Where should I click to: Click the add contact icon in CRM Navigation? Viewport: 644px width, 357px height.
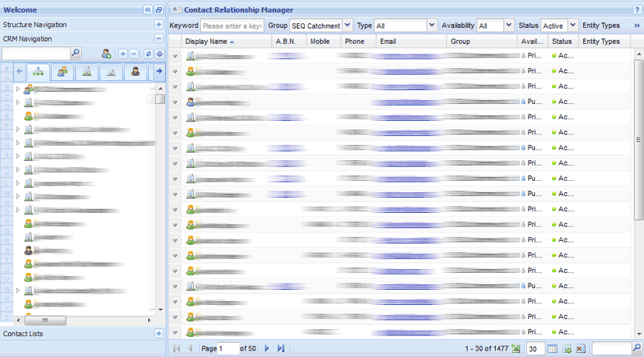click(x=106, y=54)
